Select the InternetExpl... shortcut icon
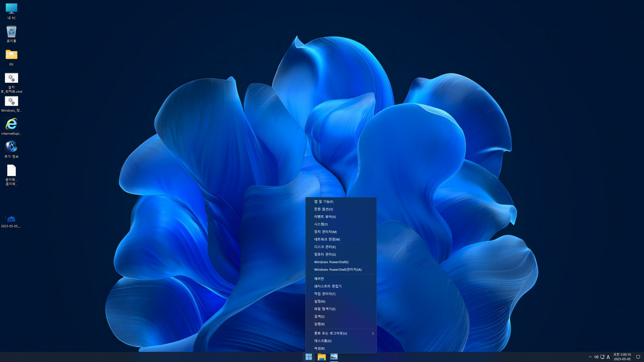The image size is (644, 362). coord(11,127)
